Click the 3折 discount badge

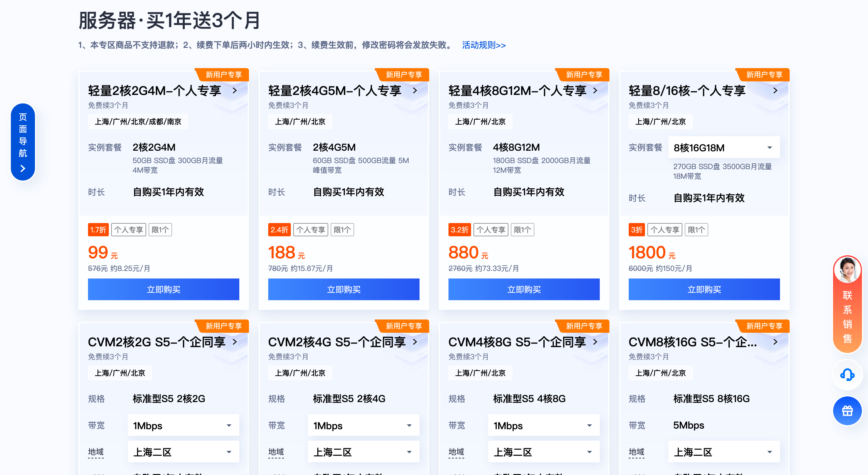tap(637, 230)
